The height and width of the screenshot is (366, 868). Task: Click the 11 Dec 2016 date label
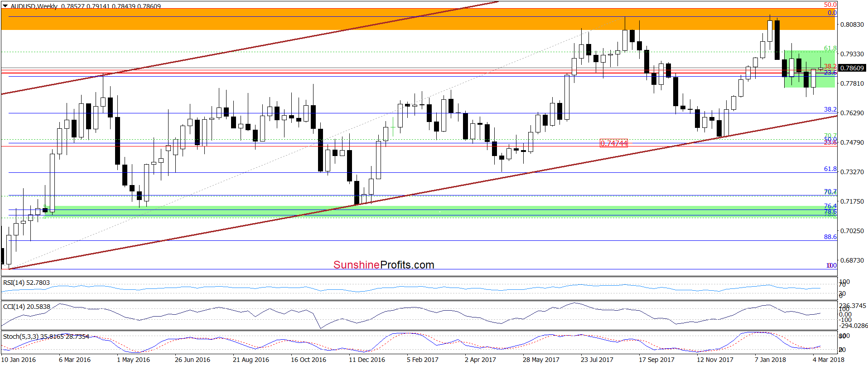367,360
